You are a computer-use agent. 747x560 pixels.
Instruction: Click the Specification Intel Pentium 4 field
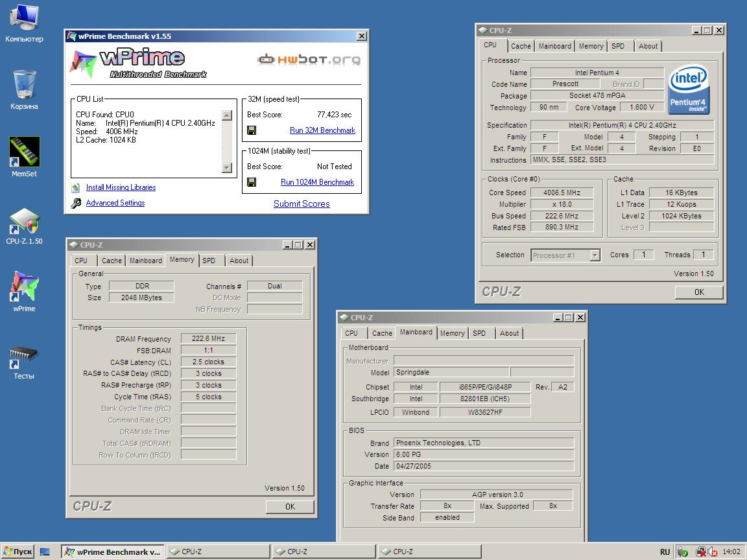622,125
